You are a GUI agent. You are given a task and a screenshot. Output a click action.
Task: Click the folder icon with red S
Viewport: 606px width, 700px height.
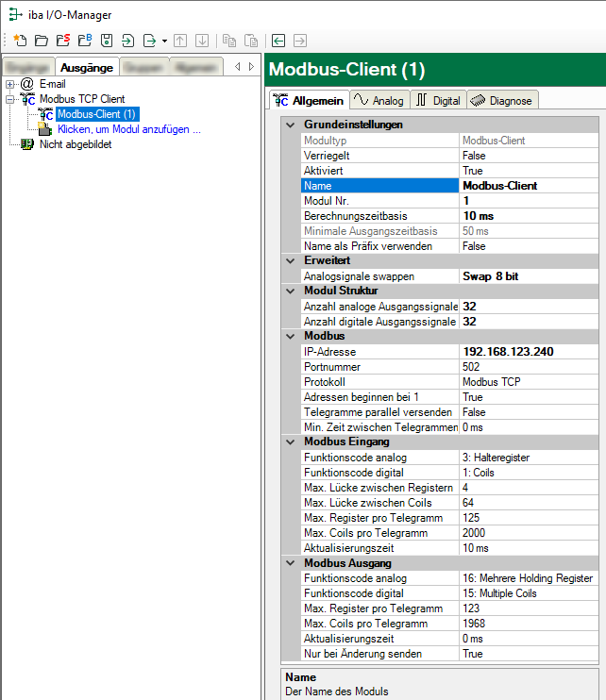click(62, 41)
